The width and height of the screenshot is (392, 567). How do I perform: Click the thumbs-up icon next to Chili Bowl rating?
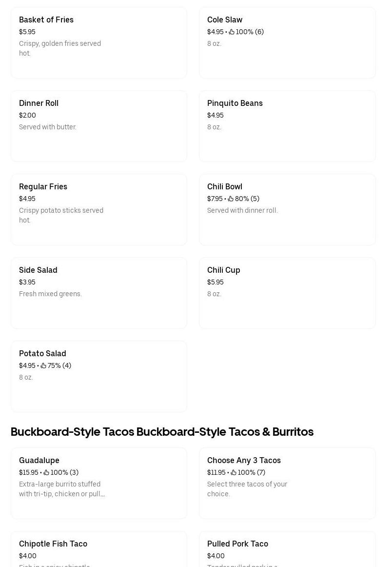[x=230, y=199]
